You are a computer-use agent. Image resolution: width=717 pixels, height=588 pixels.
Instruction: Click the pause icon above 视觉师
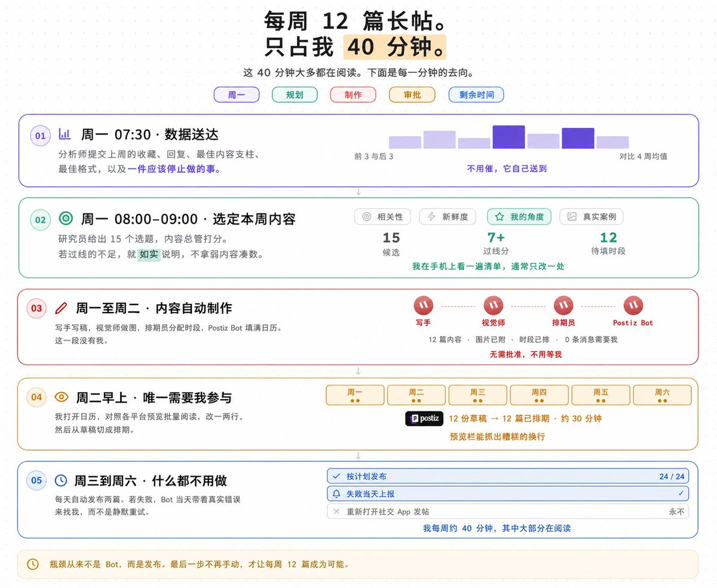494,306
